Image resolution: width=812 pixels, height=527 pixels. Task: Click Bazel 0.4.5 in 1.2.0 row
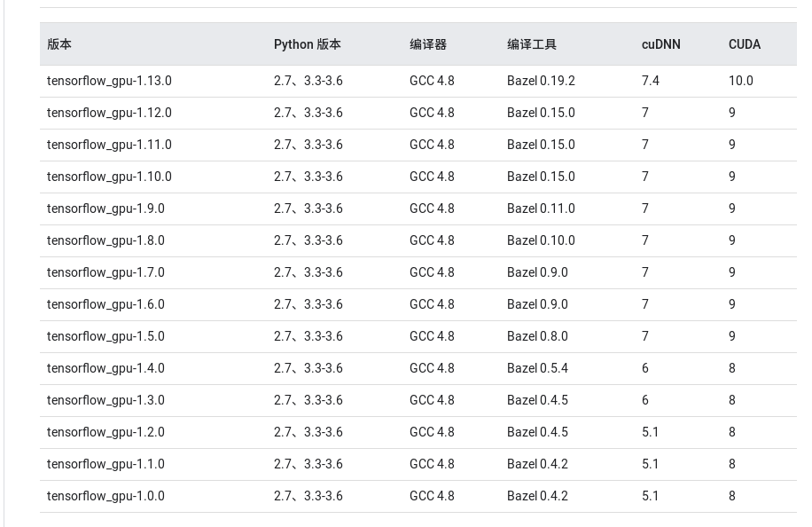coord(537,433)
